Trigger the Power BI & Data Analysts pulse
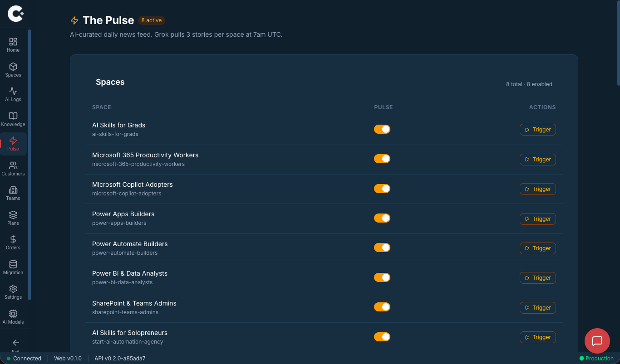Viewport: 620px width, 364px height. click(x=537, y=277)
